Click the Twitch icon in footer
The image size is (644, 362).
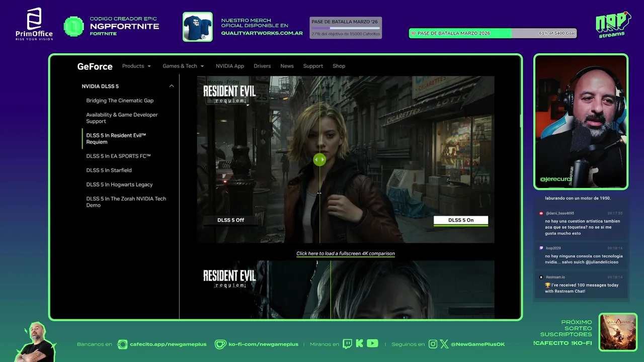pyautogui.click(x=347, y=344)
